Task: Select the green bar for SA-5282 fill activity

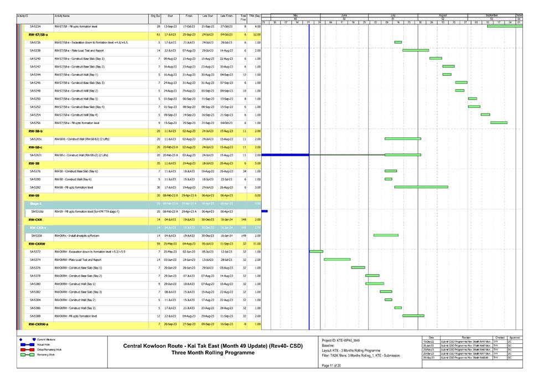Action: click(421, 187)
